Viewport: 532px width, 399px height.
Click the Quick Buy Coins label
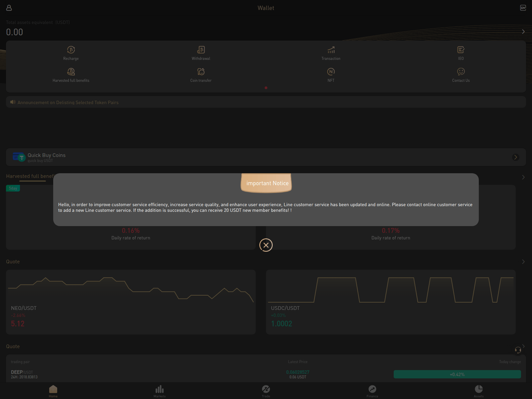(x=47, y=155)
